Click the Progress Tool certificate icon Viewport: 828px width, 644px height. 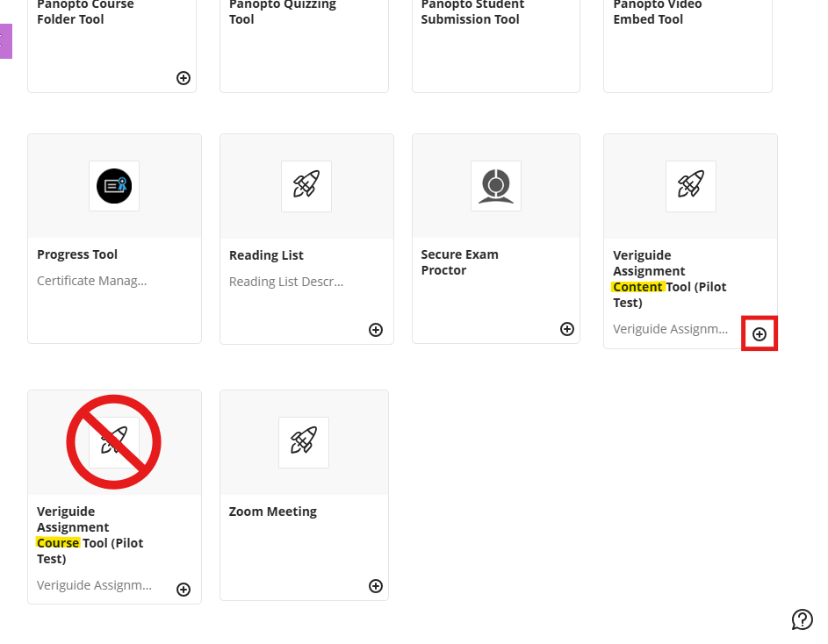[x=114, y=186]
